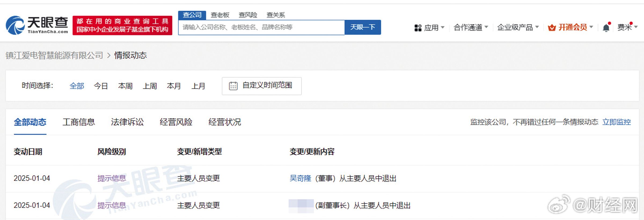Screen dimensions: 644x220
Task: Click date 2025-01-04 in 吴奇隆 (董事) row
Action: [32, 178]
